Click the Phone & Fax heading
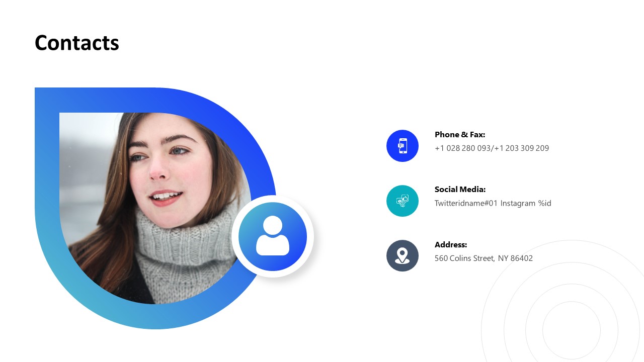This screenshot has width=644, height=362. click(x=460, y=134)
